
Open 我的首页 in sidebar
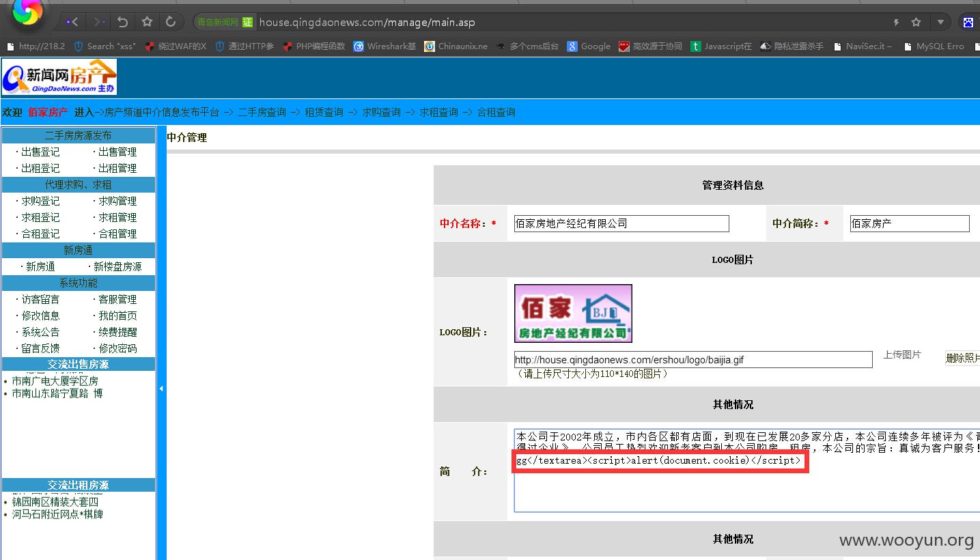(117, 316)
